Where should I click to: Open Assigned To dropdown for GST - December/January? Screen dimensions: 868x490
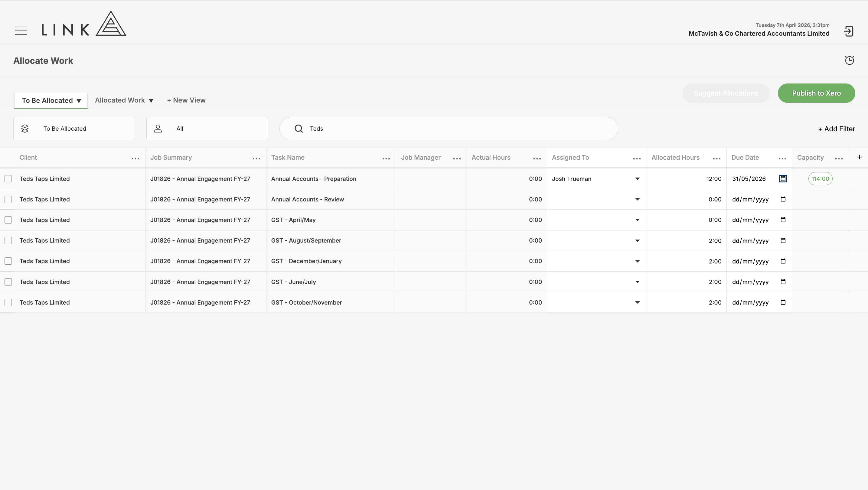tap(596, 261)
